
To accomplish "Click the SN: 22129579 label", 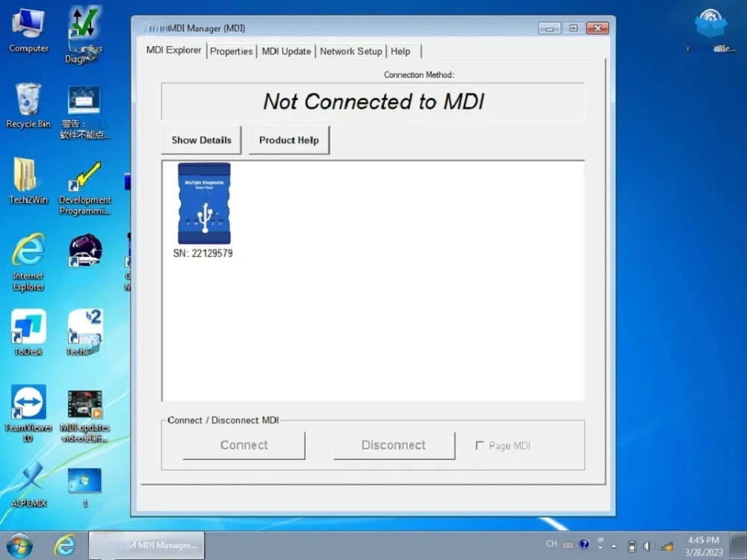I will tap(203, 253).
